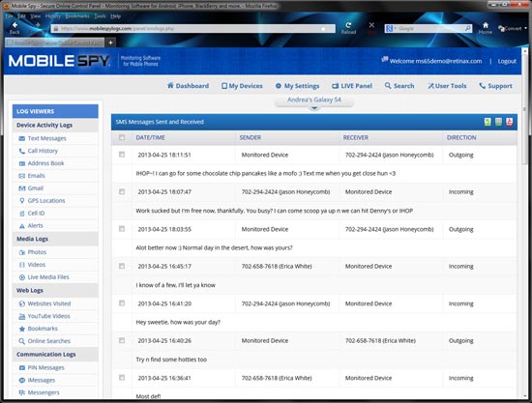
Task: Open Videos media log
Action: point(37,265)
